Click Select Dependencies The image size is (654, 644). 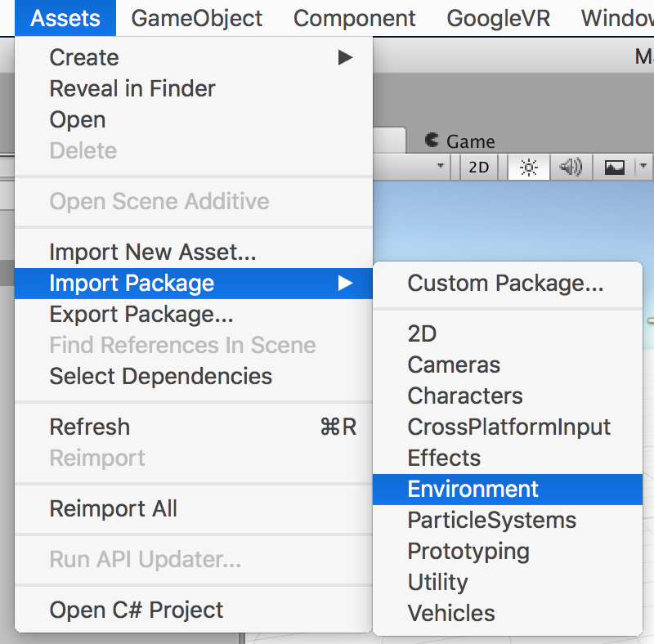(x=194, y=376)
